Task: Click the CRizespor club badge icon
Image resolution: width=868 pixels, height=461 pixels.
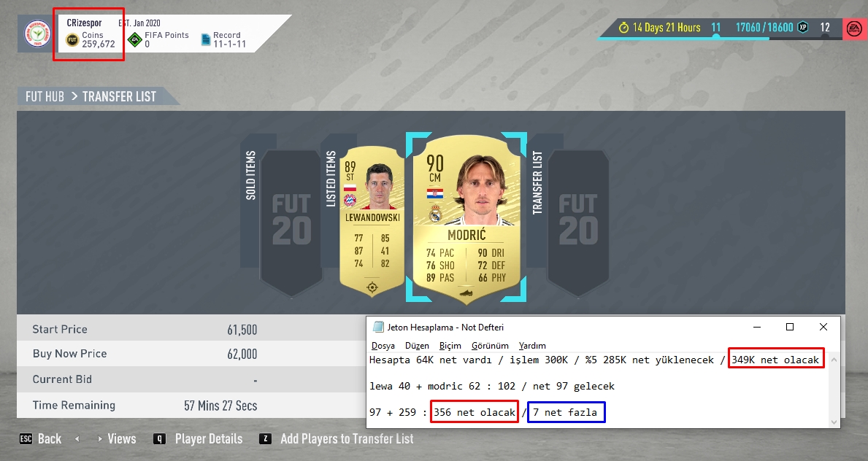Action: (37, 34)
